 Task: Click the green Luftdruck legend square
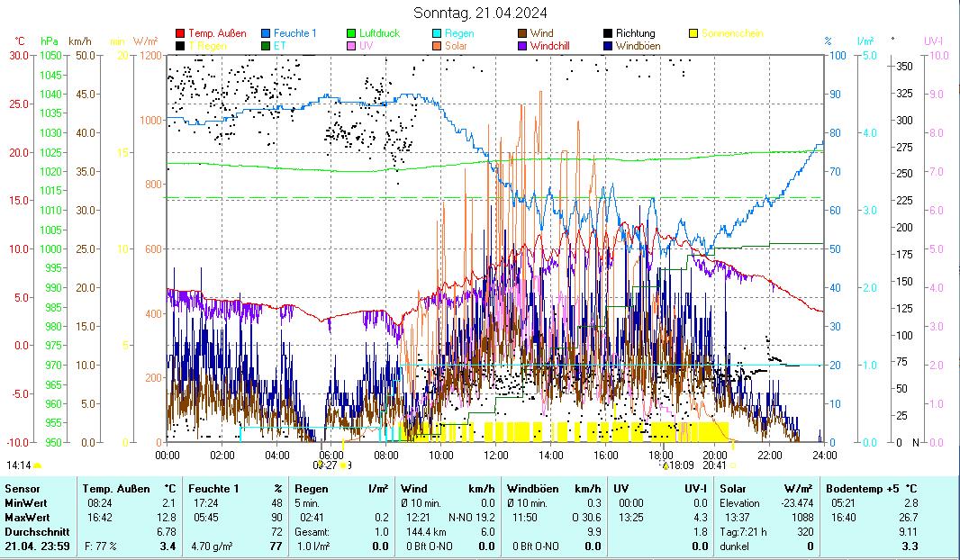[x=352, y=34]
